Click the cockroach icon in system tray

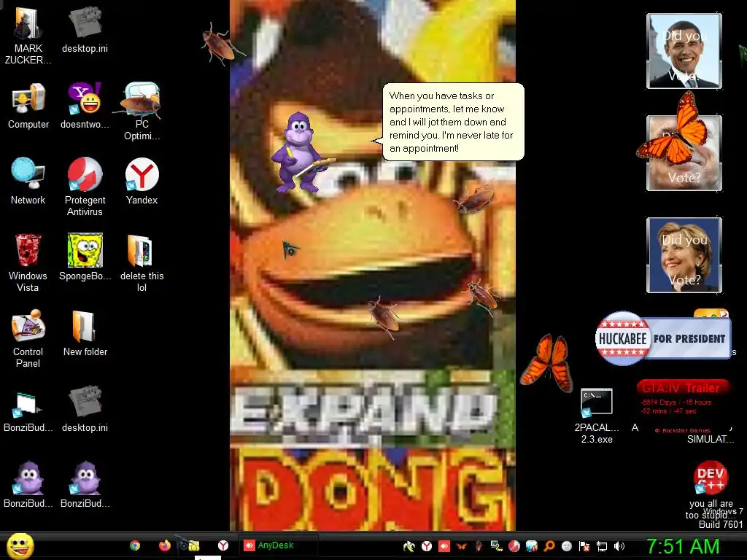[479, 546]
